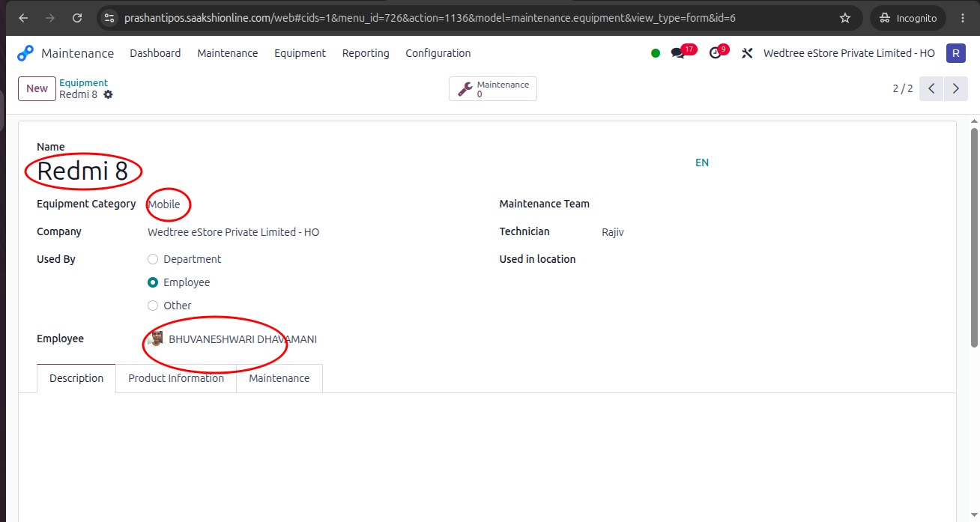The height and width of the screenshot is (522, 980).
Task: Open the Incognito profile indicator
Action: [x=908, y=18]
